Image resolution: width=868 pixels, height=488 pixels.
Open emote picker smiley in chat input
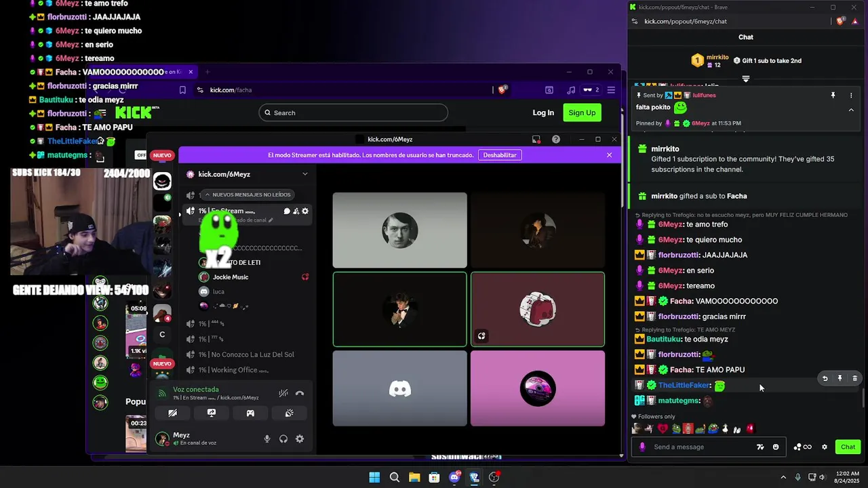point(776,447)
